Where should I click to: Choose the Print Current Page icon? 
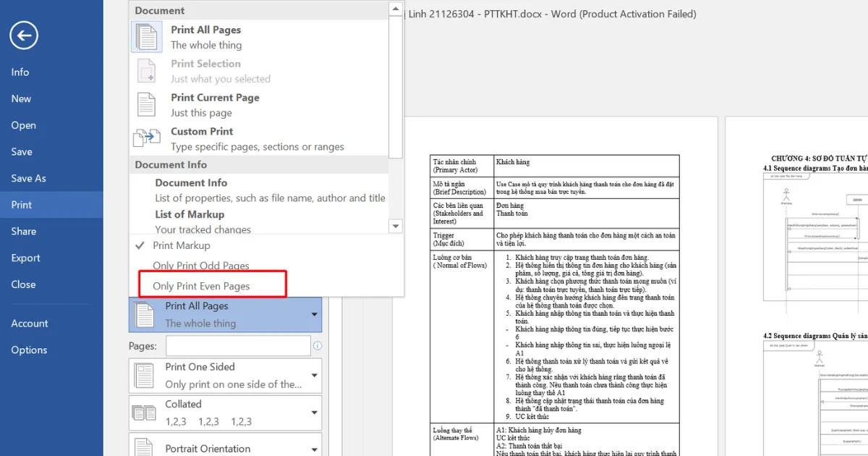tap(146, 105)
